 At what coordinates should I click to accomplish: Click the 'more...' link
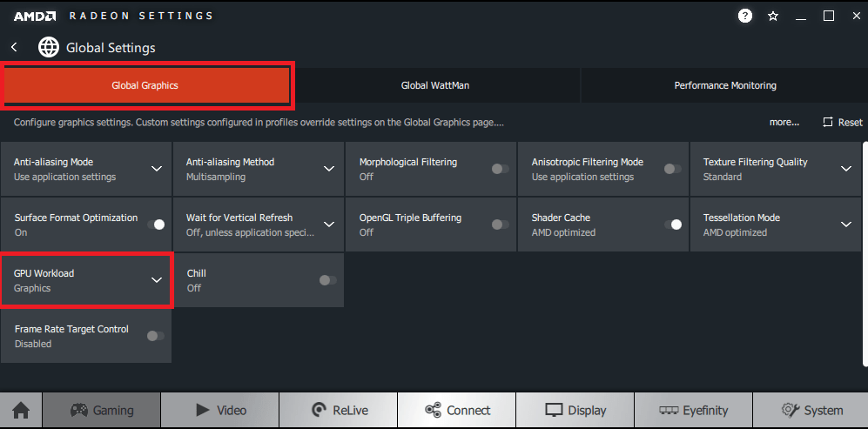pos(784,123)
